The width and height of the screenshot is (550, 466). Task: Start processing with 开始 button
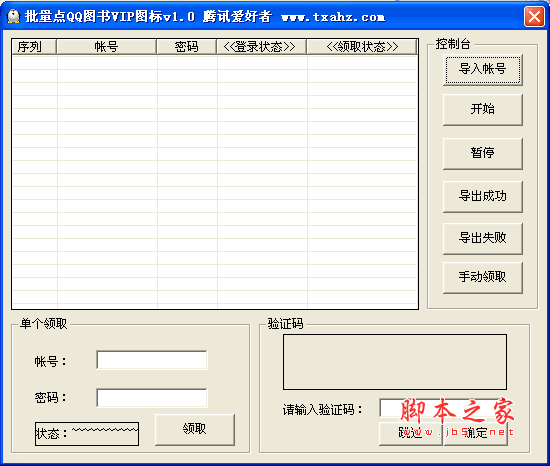483,109
